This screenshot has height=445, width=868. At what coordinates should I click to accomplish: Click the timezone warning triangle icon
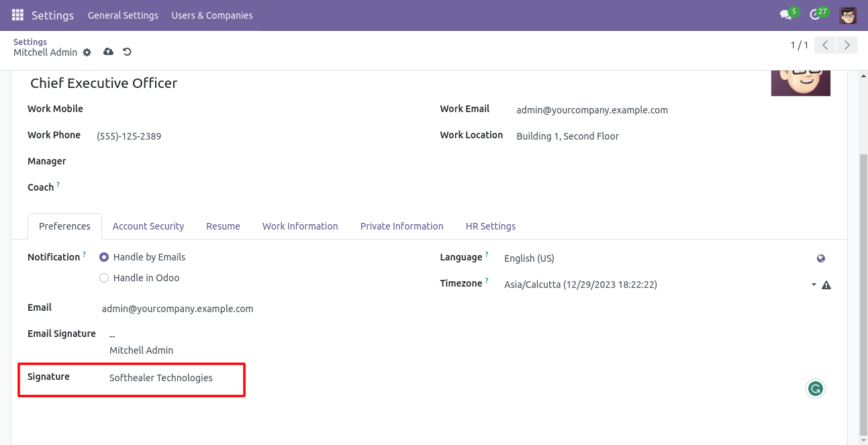826,285
